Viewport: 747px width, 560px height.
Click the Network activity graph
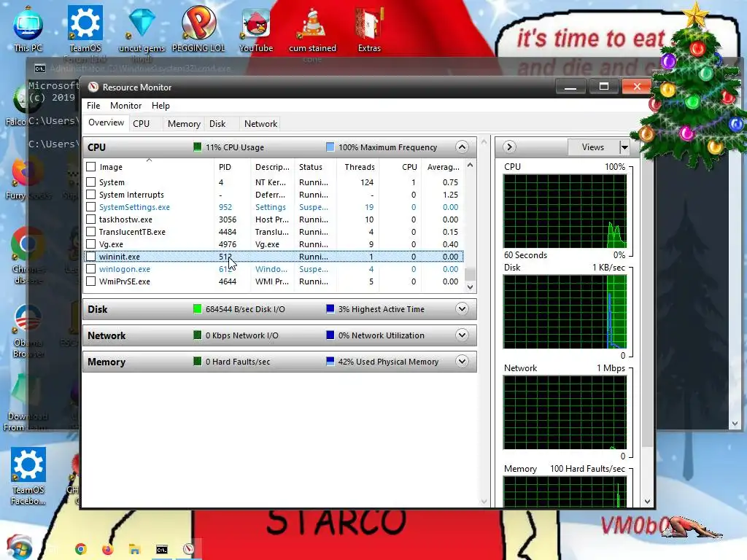click(x=565, y=412)
